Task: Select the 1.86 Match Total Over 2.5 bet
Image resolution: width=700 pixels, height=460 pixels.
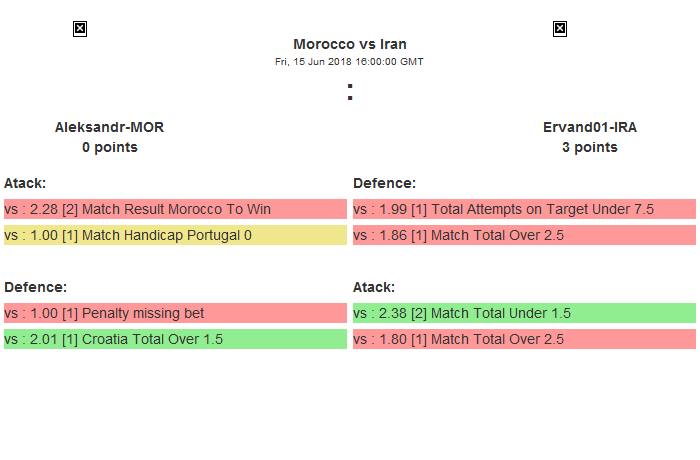Action: pos(524,235)
